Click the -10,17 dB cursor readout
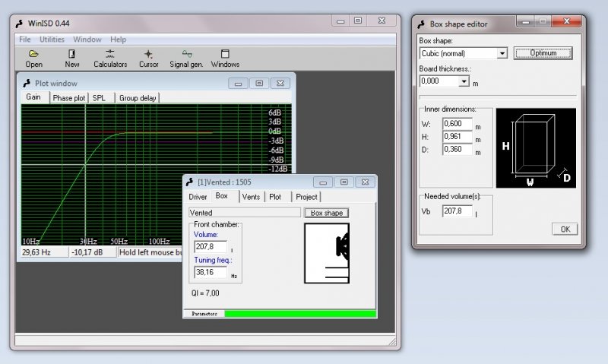608x364 pixels. [93, 252]
